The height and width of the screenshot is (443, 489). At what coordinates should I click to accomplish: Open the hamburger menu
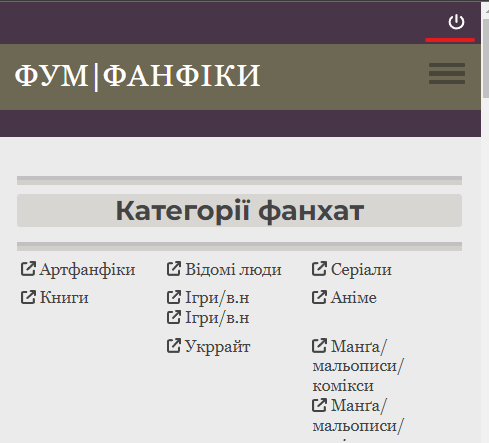447,73
